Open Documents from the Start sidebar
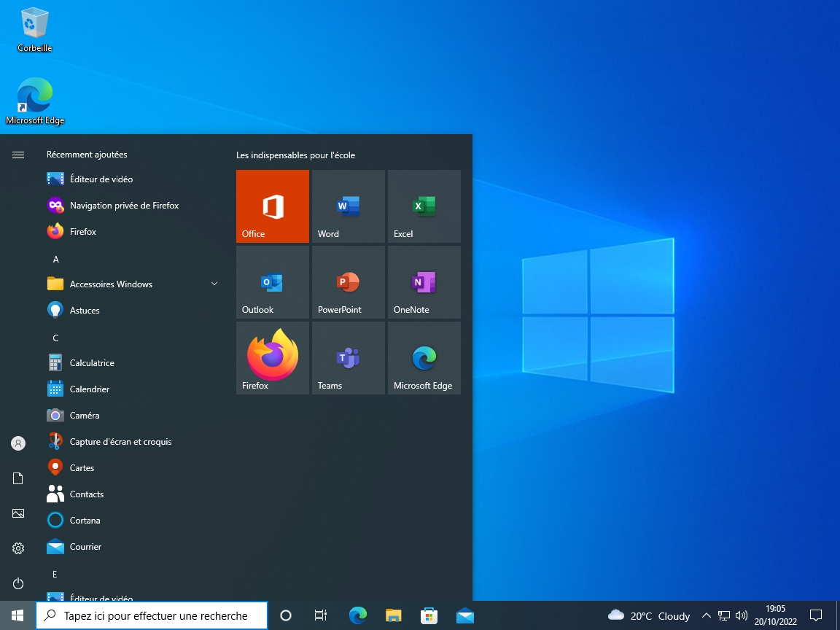 pos(18,478)
